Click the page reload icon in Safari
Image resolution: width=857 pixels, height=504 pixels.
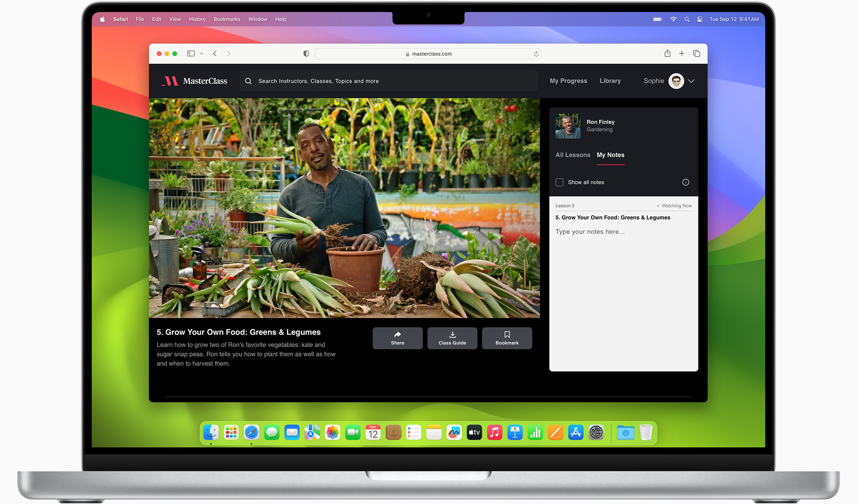[536, 53]
